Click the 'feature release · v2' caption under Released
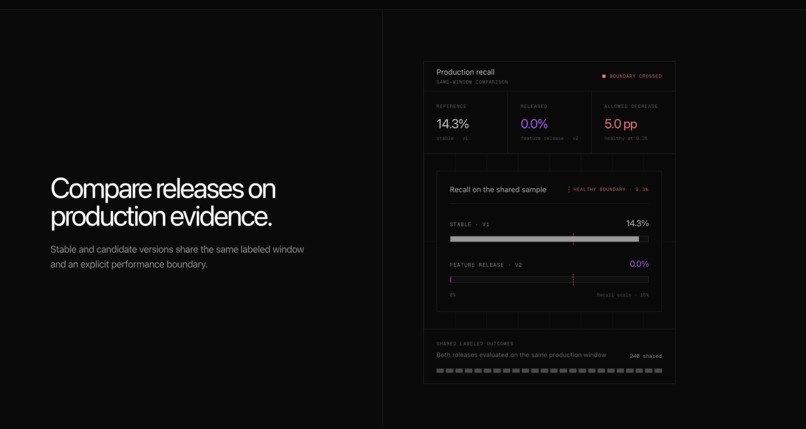 (x=549, y=139)
